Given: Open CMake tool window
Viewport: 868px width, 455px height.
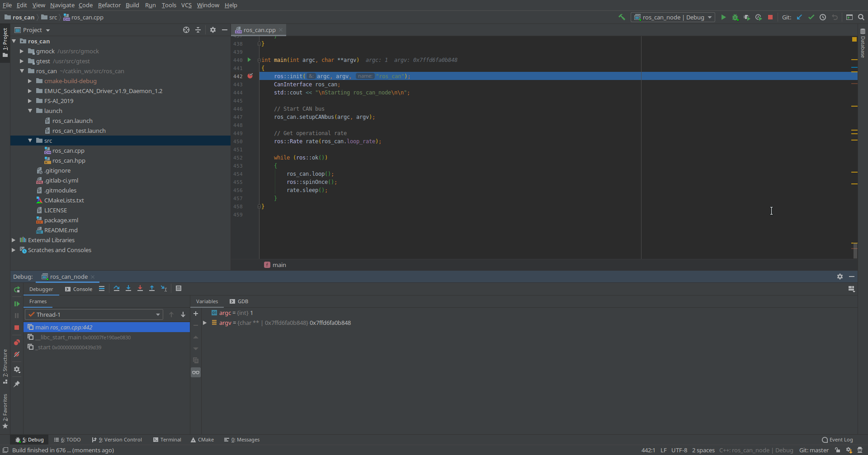Looking at the screenshot, I should click(202, 440).
